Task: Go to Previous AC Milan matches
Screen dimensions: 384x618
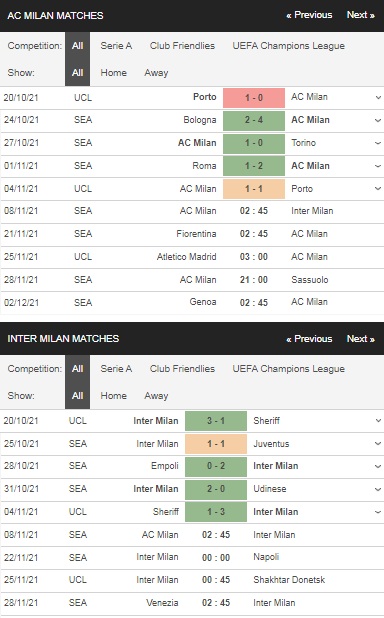Action: point(309,15)
